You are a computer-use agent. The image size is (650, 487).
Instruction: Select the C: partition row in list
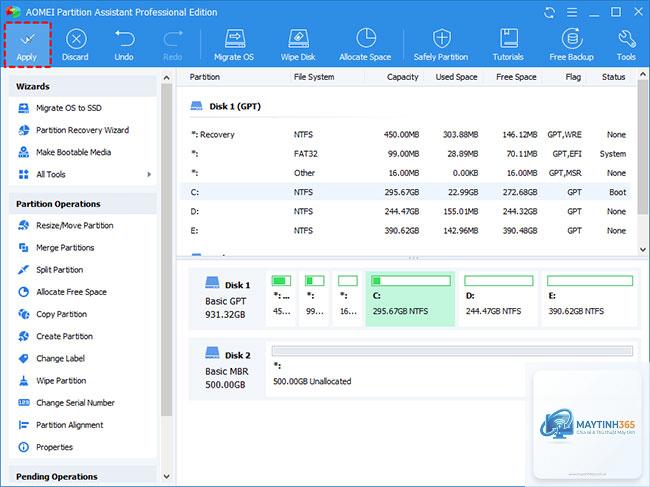tap(406, 192)
